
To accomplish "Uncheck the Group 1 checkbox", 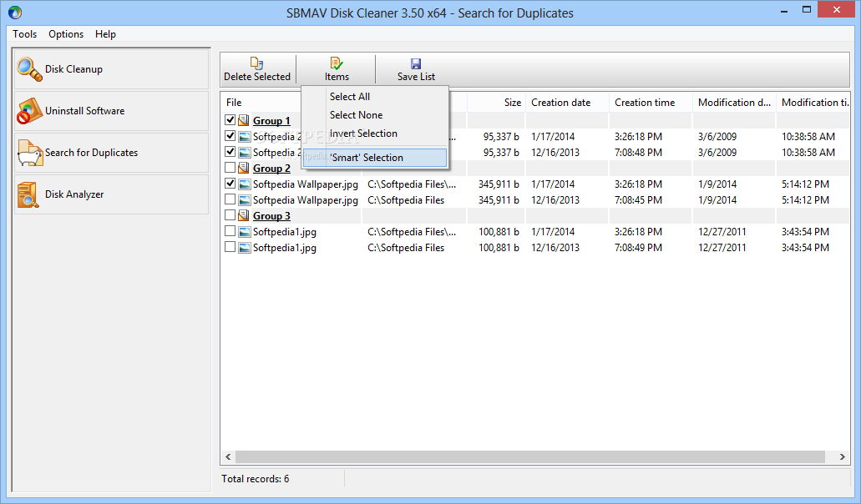I will [230, 120].
